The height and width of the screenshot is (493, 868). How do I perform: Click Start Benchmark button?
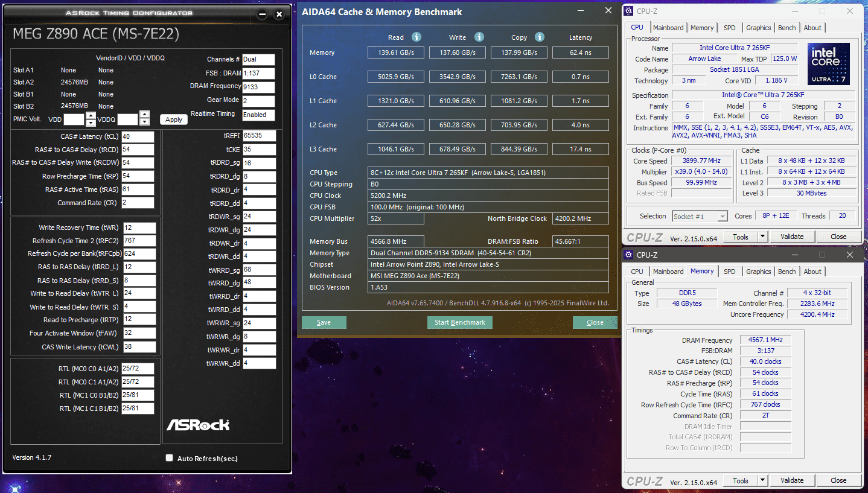(x=460, y=322)
